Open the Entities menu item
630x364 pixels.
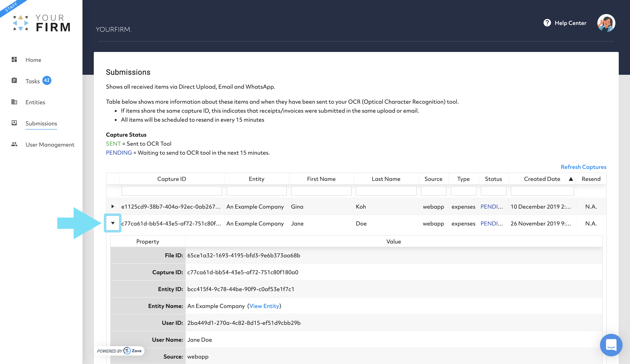pyautogui.click(x=35, y=102)
